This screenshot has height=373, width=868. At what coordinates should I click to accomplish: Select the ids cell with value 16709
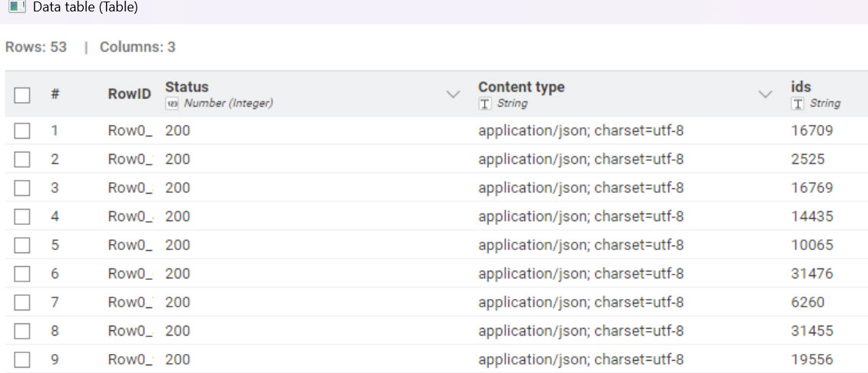point(812,130)
